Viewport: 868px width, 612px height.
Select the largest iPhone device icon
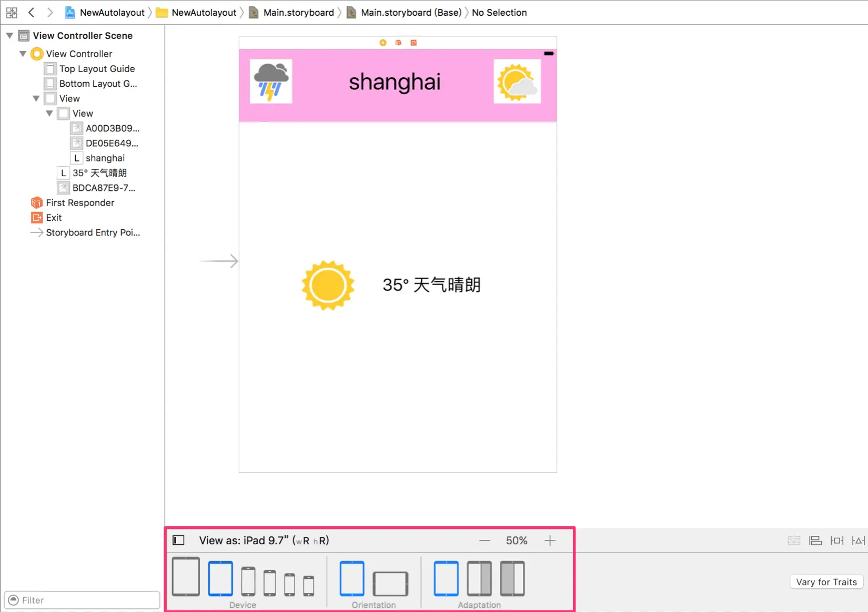[x=248, y=582]
